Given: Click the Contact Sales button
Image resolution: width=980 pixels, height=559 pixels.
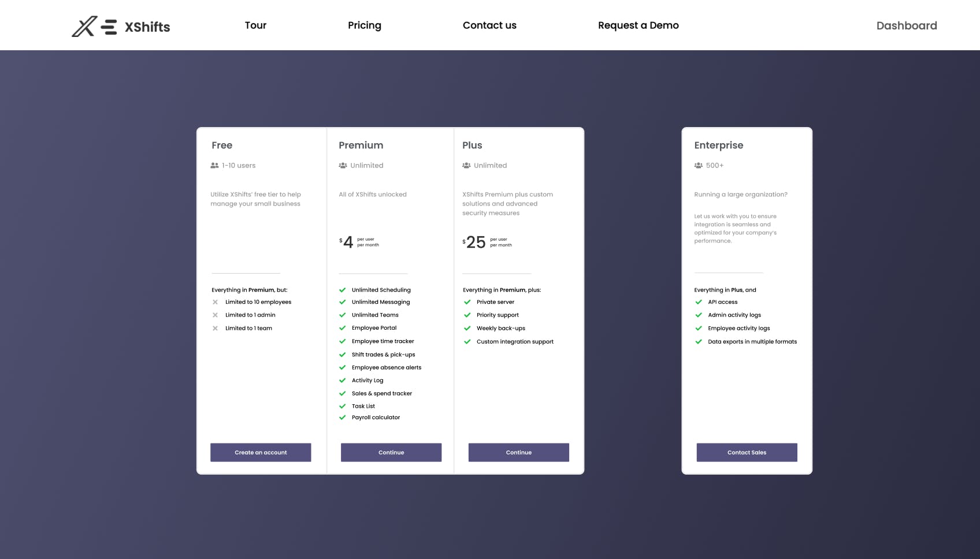Looking at the screenshot, I should pyautogui.click(x=747, y=452).
